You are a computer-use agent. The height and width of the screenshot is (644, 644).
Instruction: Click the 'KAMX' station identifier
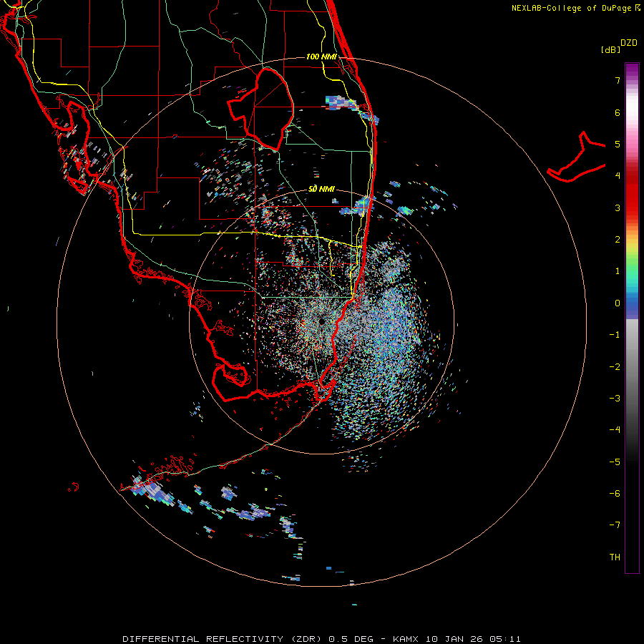click(406, 639)
